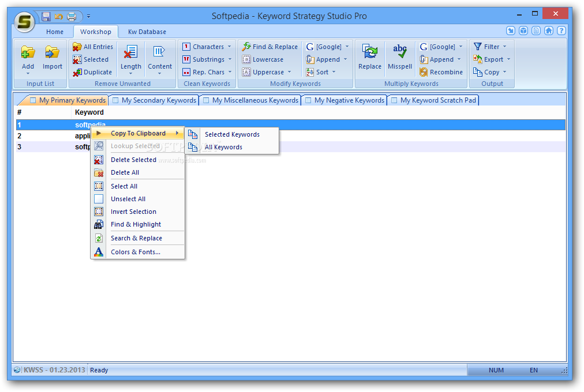This screenshot has height=392, width=584.
Task: Click the save disk icon in title bar
Action: pyautogui.click(x=46, y=16)
